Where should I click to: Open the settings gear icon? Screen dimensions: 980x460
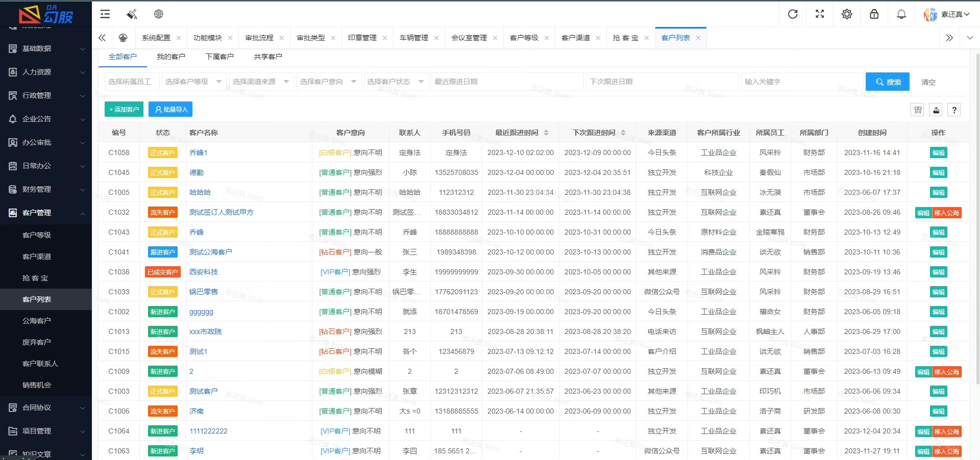pos(847,14)
